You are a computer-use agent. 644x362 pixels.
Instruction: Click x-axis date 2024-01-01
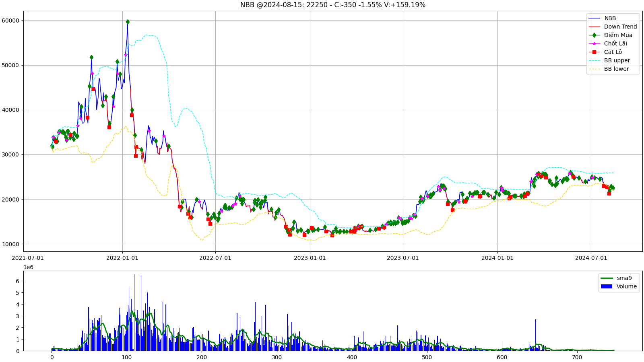click(497, 258)
